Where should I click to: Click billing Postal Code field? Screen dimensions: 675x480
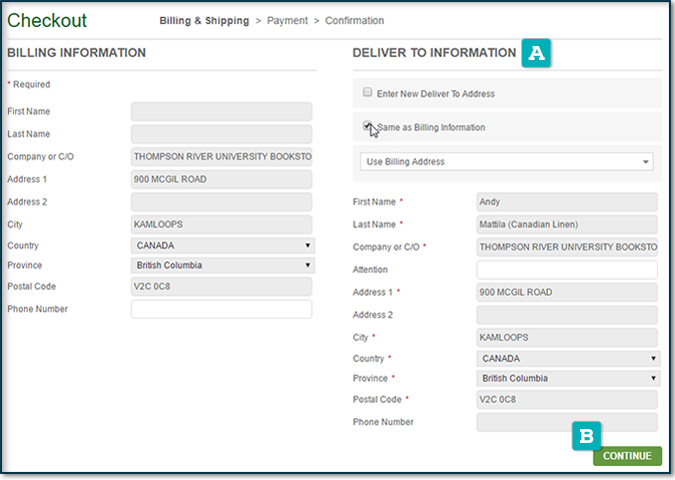pyautogui.click(x=221, y=287)
